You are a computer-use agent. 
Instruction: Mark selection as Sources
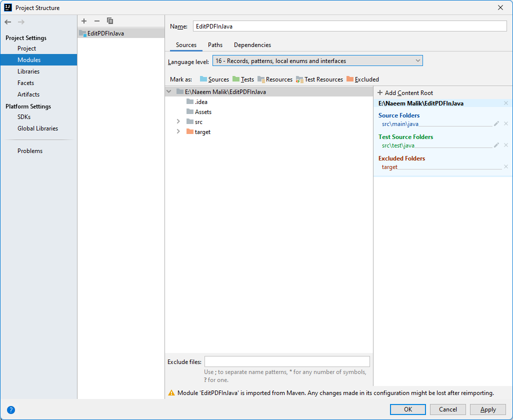pyautogui.click(x=214, y=79)
